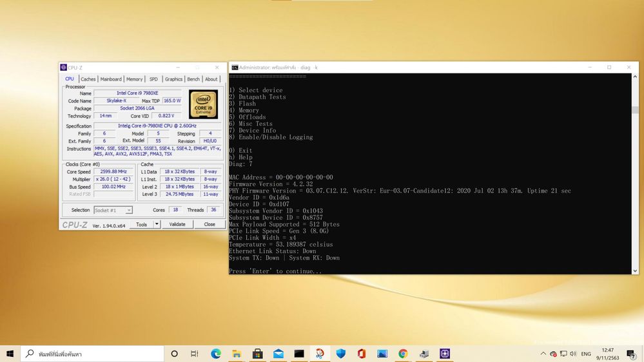Click the Code Name value Skylake-X
The height and width of the screenshot is (362, 644).
pyautogui.click(x=117, y=100)
